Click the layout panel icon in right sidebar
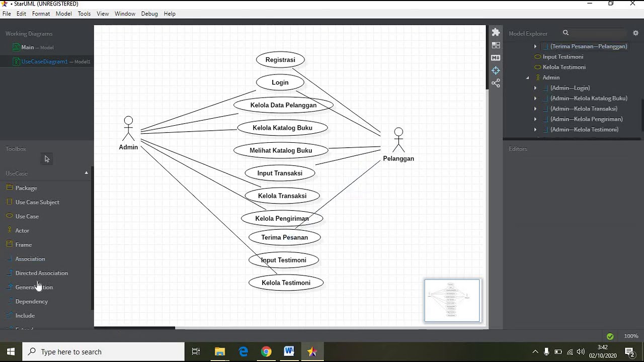 click(x=496, y=45)
